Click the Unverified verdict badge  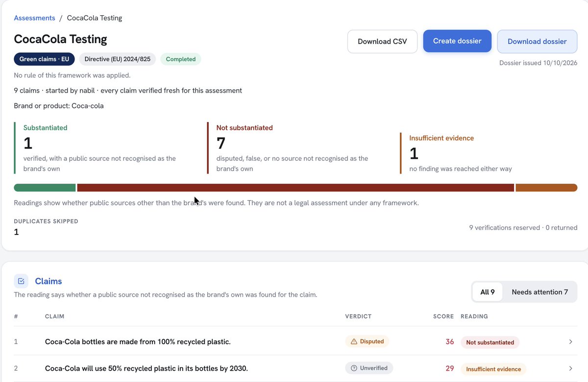[369, 368]
